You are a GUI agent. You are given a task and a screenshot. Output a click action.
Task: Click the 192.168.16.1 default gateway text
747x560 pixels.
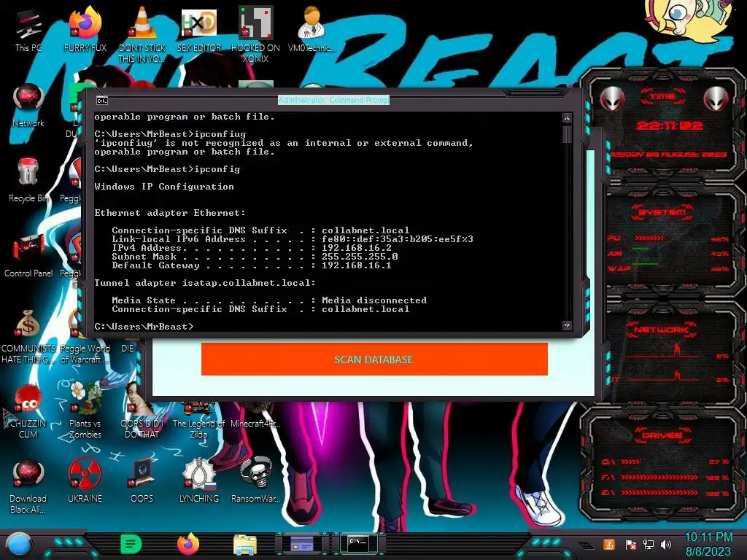[x=356, y=265]
